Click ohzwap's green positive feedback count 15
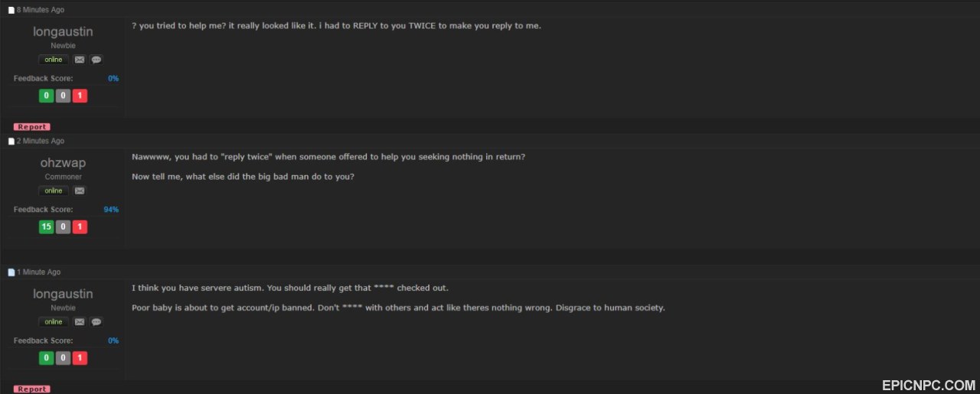 (x=47, y=226)
